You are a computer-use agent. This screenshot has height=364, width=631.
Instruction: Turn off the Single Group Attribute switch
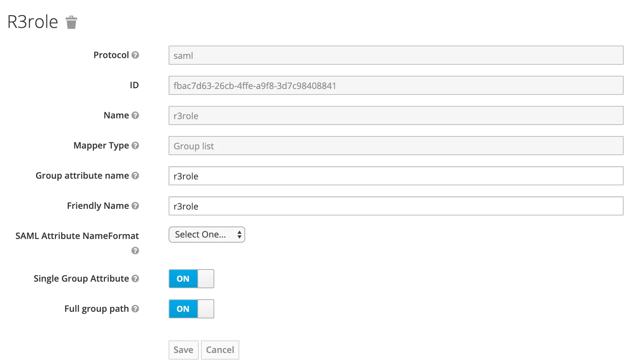[x=191, y=279]
